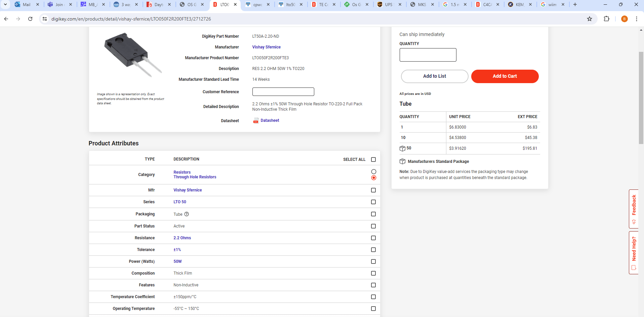The width and height of the screenshot is (644, 317).
Task: Open the Need Help side tab
Action: tap(634, 253)
